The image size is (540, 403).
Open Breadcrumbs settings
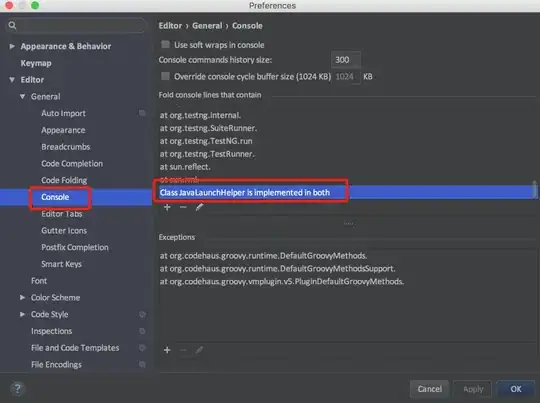pos(66,147)
